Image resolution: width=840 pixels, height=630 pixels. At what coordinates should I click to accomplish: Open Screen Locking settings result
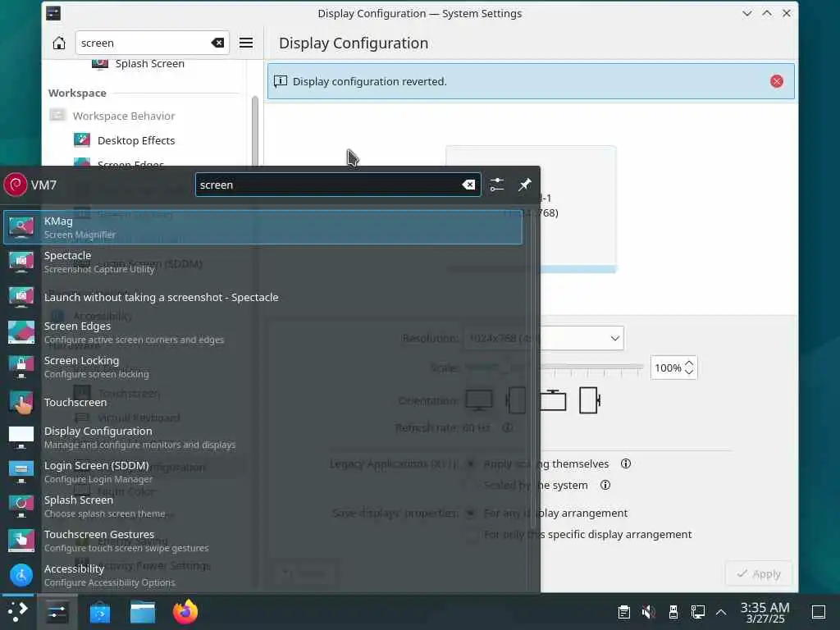tap(262, 367)
